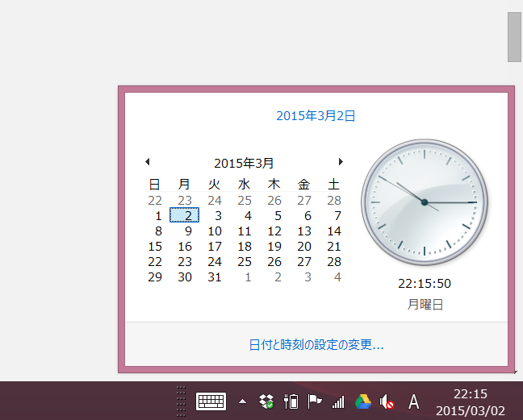The width and height of the screenshot is (523, 420).
Task: Select March 18 in the calendar
Action: pos(245,247)
